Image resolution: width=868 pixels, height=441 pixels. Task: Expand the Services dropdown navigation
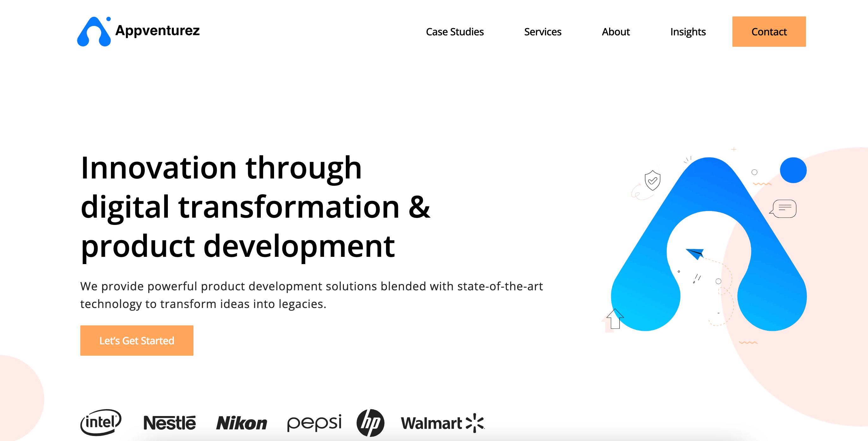pos(542,31)
